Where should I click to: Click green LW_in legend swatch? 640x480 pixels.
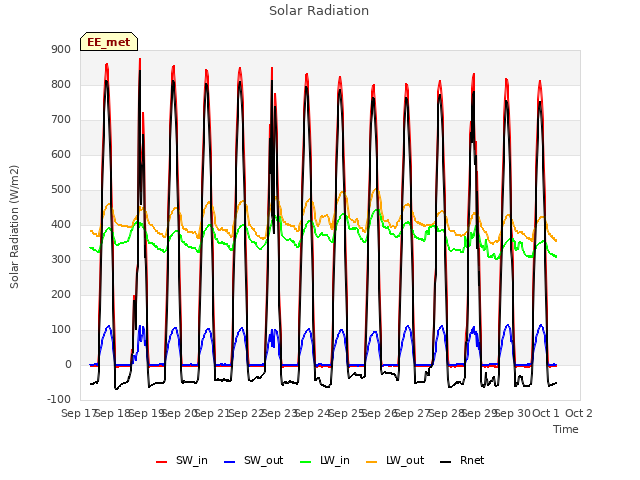coord(305,462)
